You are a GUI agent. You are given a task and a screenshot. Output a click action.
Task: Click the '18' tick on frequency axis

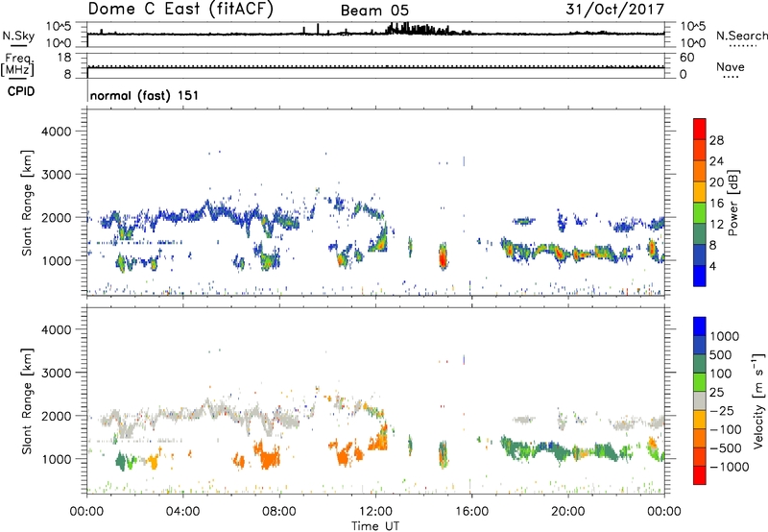click(x=63, y=58)
